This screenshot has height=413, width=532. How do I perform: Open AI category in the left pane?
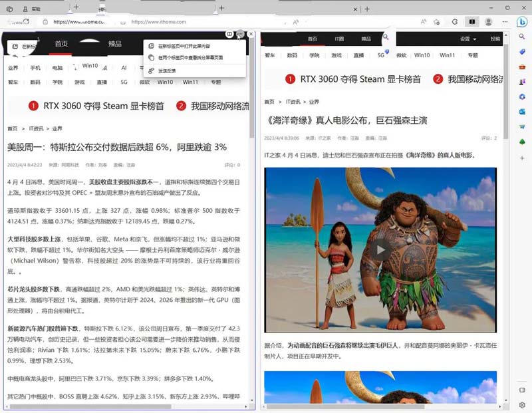tap(124, 68)
